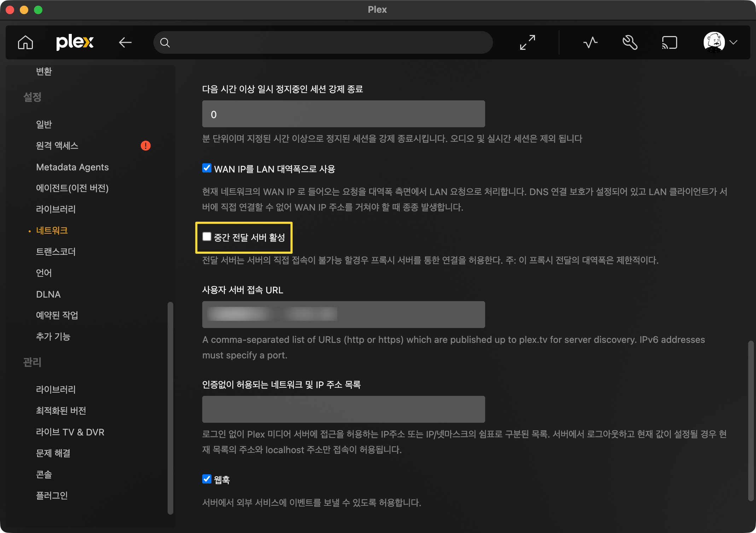Open 원격 액세스 settings page

pyautogui.click(x=57, y=146)
